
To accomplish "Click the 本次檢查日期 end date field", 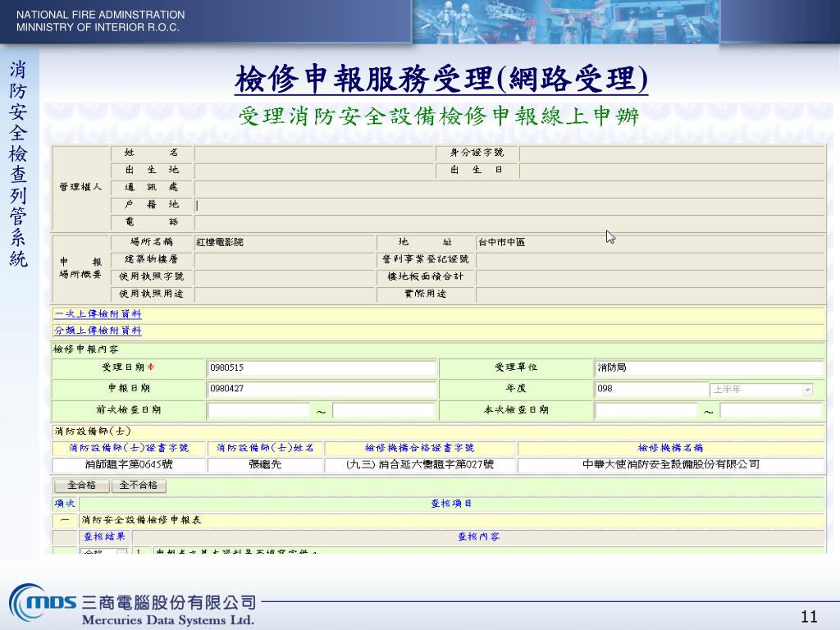I will click(x=771, y=410).
